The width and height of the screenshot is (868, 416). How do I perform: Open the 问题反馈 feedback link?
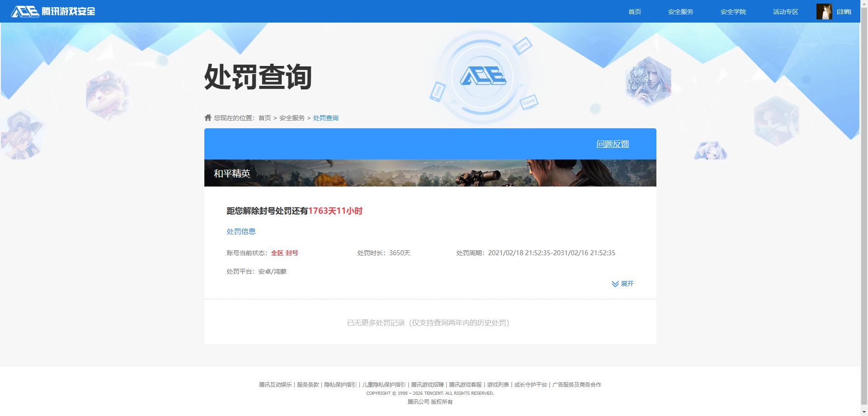click(612, 144)
